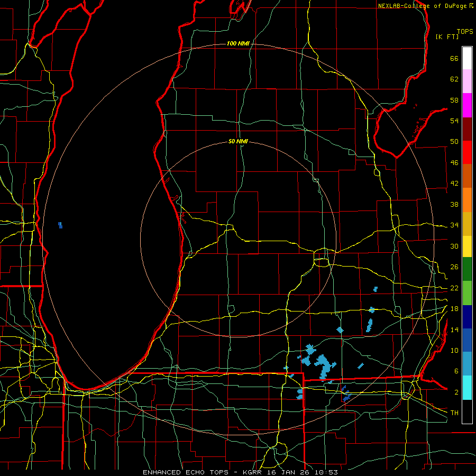Select the magenta band in the color scale
The height and width of the screenshot is (476, 476).
467,105
